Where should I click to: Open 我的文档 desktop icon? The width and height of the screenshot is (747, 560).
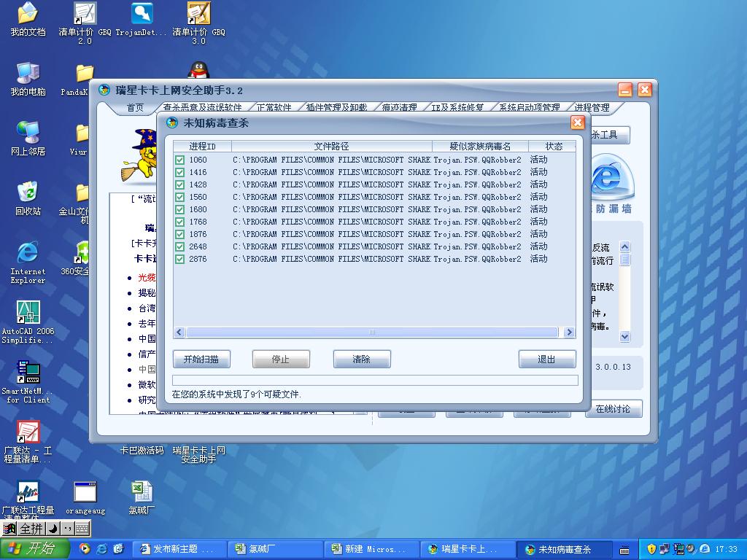28,19
